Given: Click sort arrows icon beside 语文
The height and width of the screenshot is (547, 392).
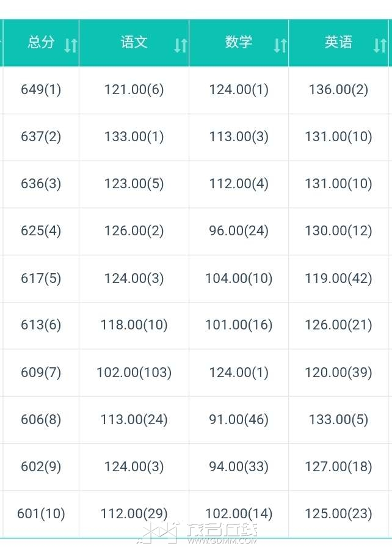Looking at the screenshot, I should point(180,45).
